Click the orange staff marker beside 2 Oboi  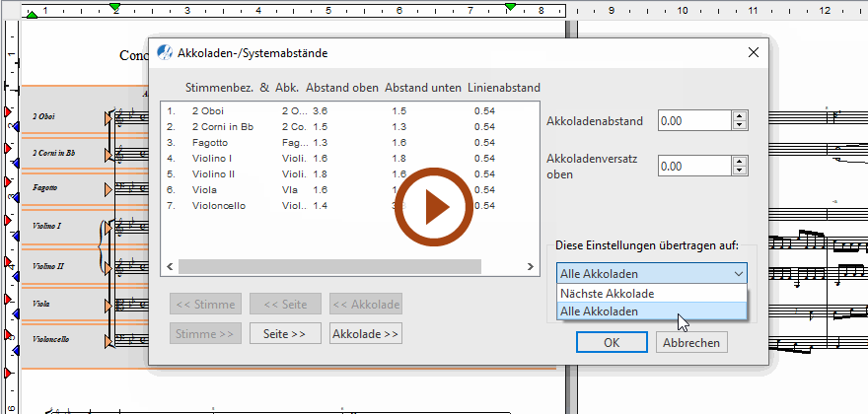point(108,119)
